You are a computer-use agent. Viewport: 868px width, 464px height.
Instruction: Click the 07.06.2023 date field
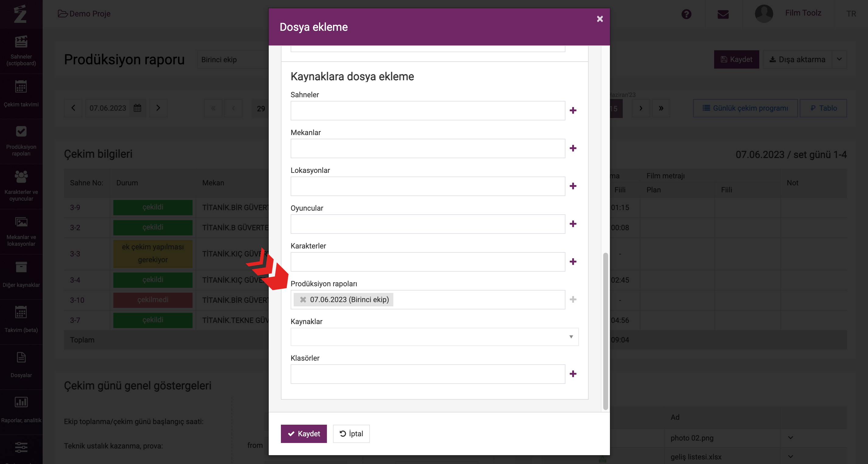point(108,108)
